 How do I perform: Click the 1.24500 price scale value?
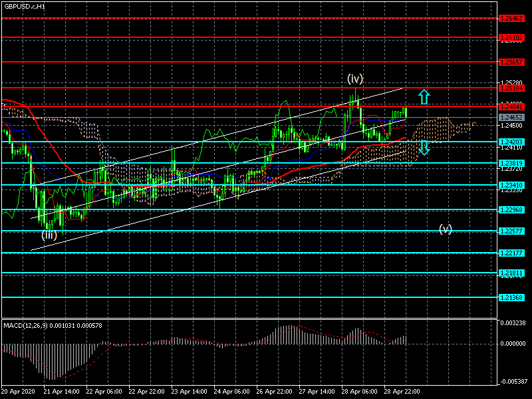point(511,126)
